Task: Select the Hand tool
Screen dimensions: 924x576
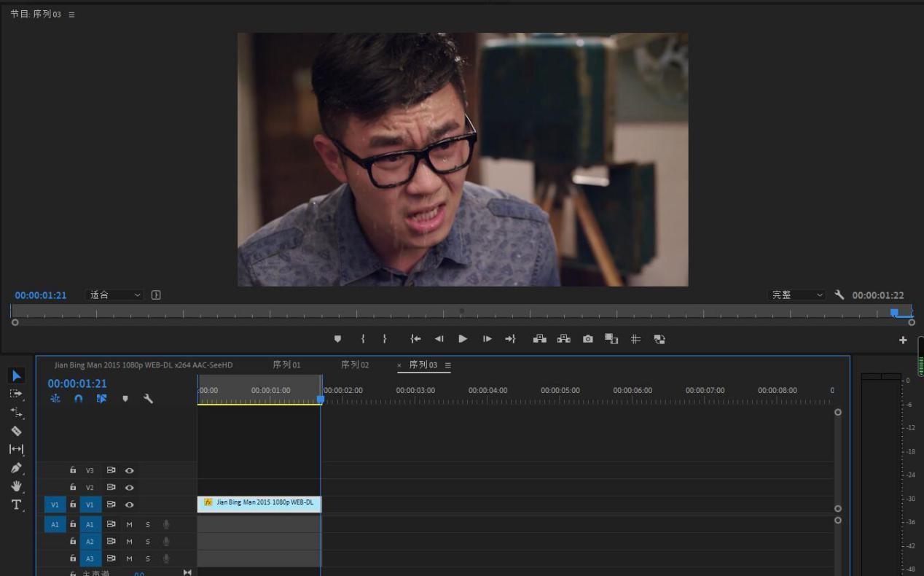Action: pos(16,486)
